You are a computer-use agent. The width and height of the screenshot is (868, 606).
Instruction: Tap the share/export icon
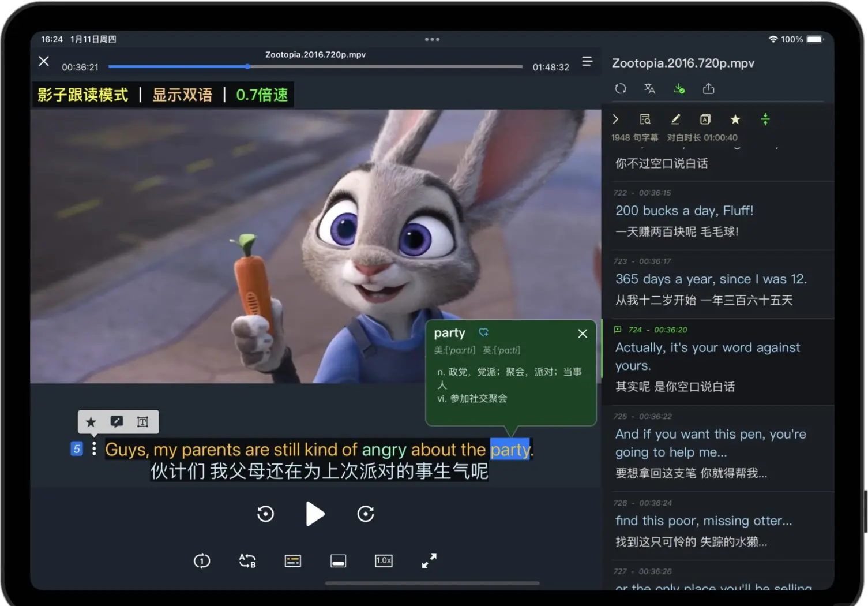pos(709,89)
